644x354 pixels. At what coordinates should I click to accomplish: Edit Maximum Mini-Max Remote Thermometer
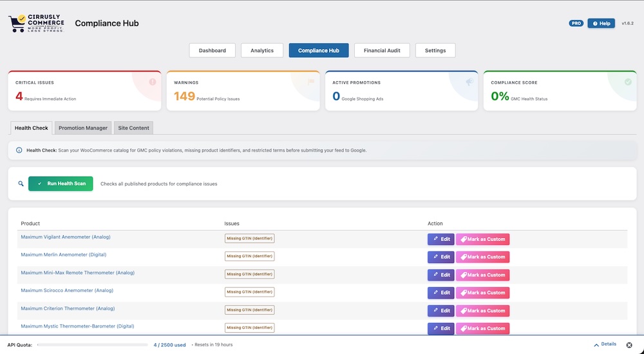tap(440, 275)
